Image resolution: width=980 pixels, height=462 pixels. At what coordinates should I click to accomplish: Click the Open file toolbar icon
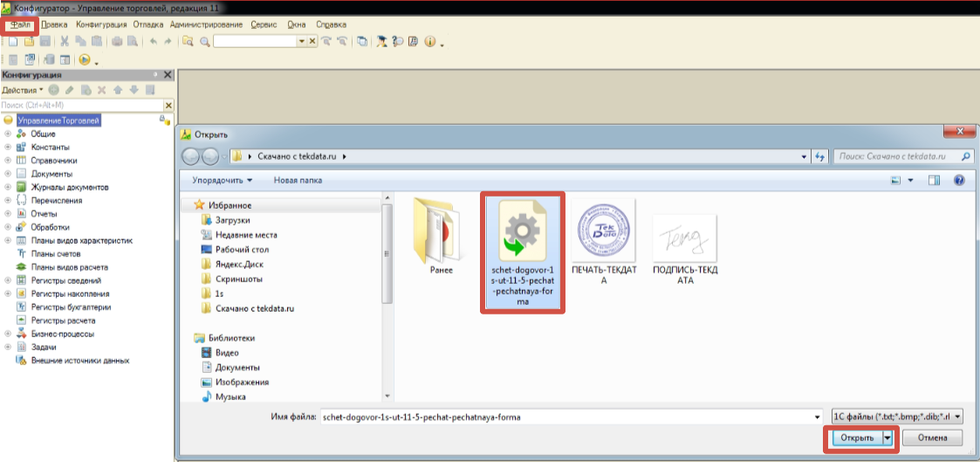click(x=29, y=41)
